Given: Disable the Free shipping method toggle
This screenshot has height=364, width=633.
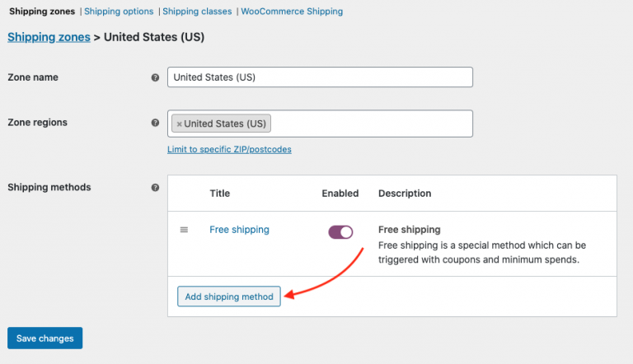Looking at the screenshot, I should tap(340, 232).
